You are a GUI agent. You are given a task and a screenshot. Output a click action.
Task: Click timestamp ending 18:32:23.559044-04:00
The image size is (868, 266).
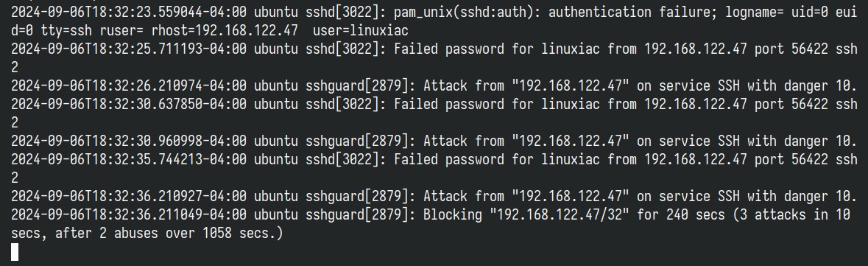[128, 13]
